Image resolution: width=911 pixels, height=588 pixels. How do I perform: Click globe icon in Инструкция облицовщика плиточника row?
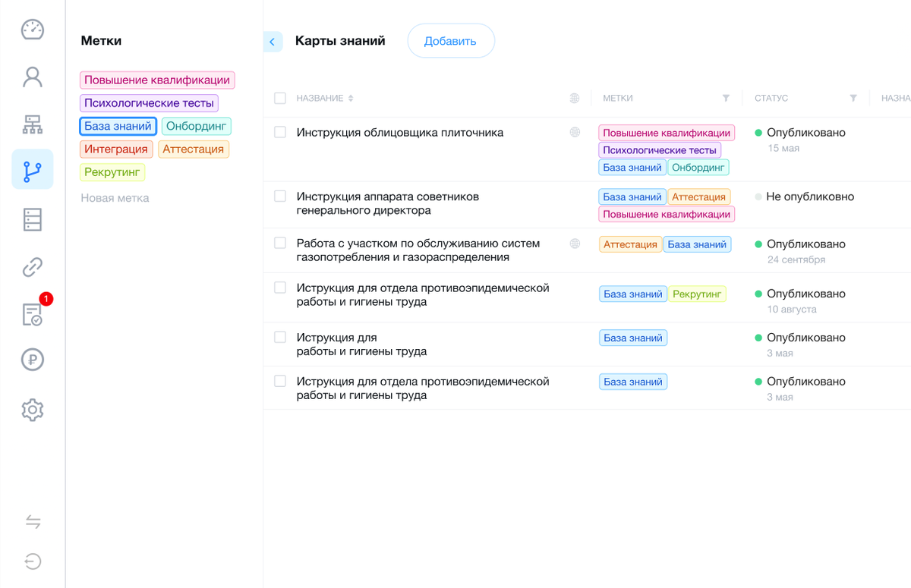pyautogui.click(x=575, y=132)
